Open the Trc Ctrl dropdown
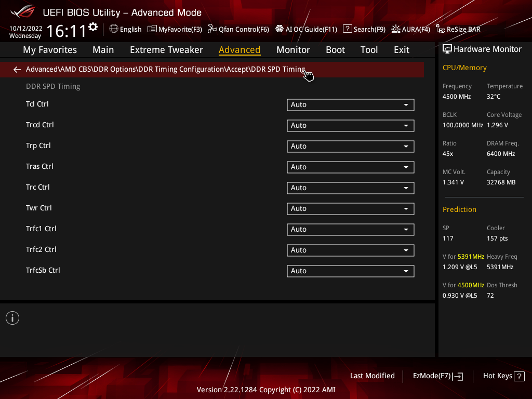This screenshot has height=399, width=532. [351, 188]
